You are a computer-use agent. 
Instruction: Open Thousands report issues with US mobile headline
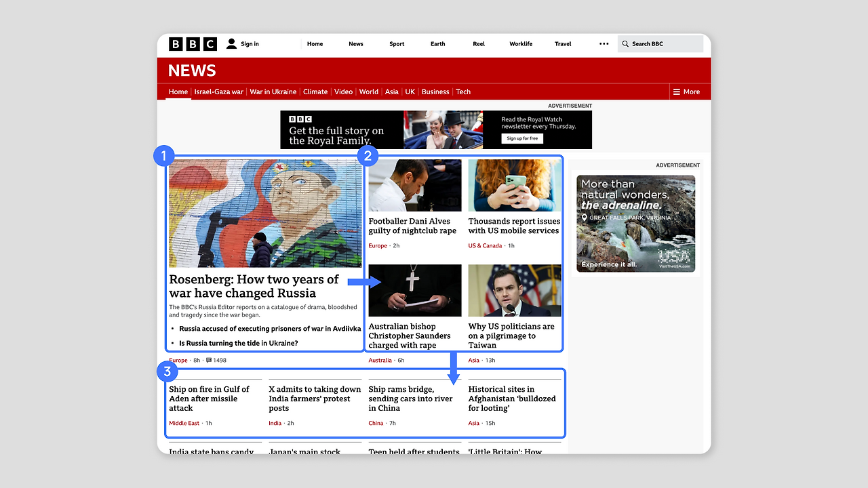point(515,226)
